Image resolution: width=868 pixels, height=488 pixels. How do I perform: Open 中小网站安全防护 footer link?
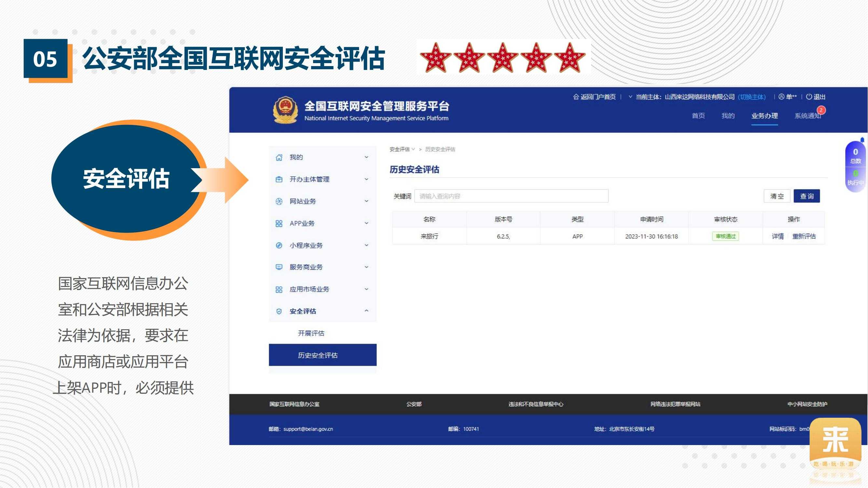point(807,404)
